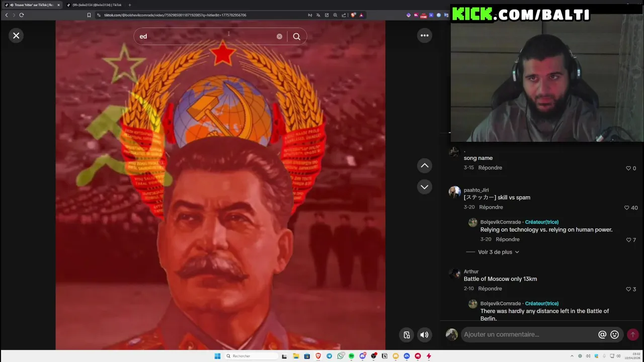This screenshot has height=362, width=644.
Task: Post comment with red arrow button
Action: [x=633, y=334]
